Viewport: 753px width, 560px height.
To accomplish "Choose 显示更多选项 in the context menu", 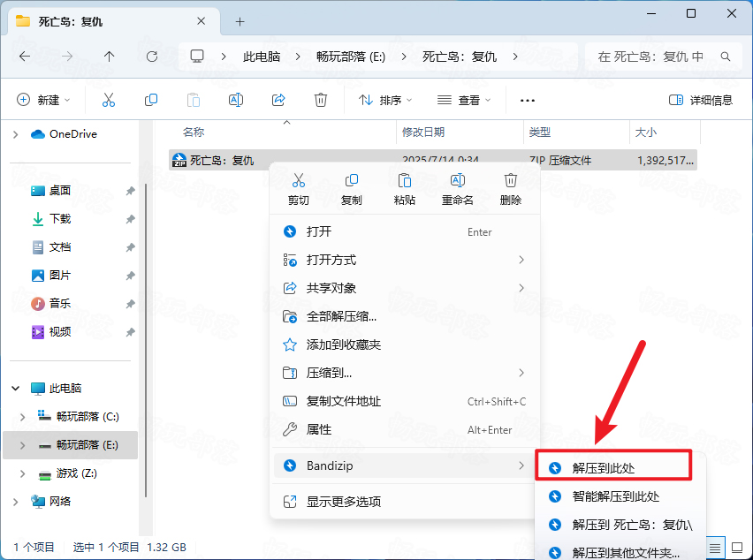I will [405, 502].
